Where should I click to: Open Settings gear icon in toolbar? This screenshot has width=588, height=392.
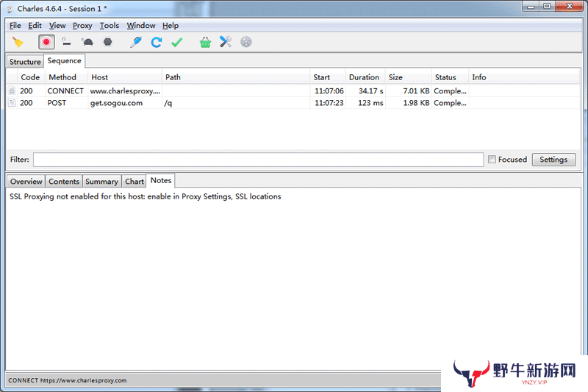(246, 42)
